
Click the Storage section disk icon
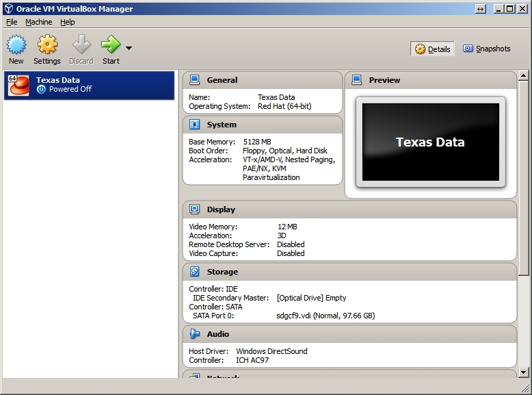click(194, 272)
